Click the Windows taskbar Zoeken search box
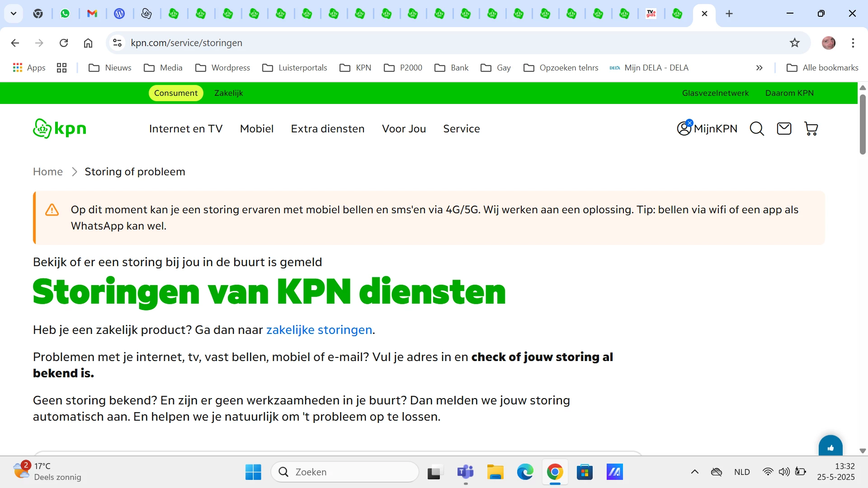The image size is (868, 488). coord(345,472)
